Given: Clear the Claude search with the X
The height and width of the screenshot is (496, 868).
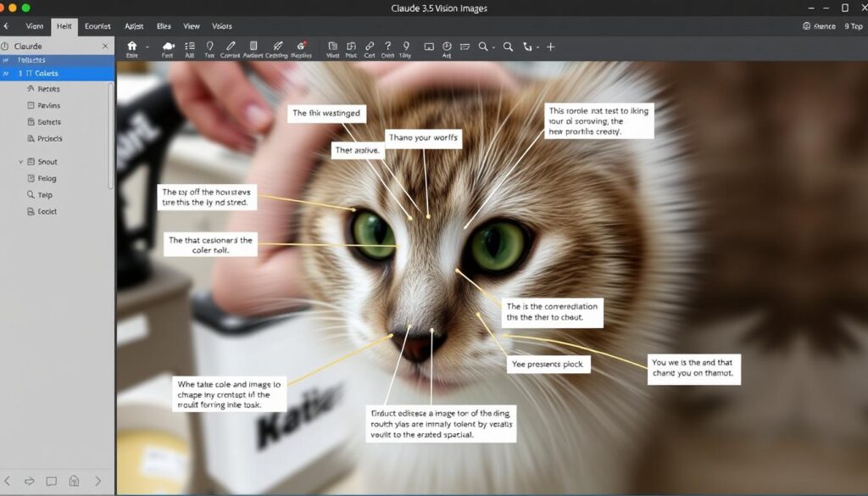Looking at the screenshot, I should 105,47.
